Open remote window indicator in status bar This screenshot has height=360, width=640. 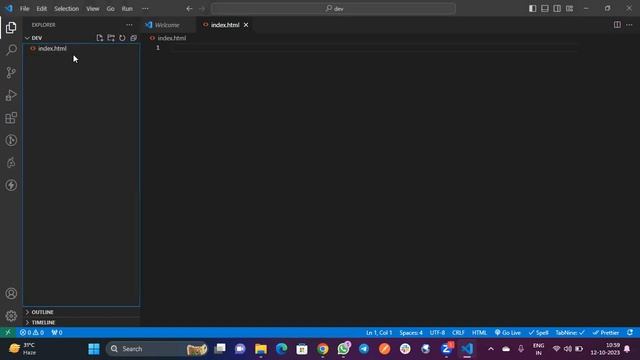point(8,333)
